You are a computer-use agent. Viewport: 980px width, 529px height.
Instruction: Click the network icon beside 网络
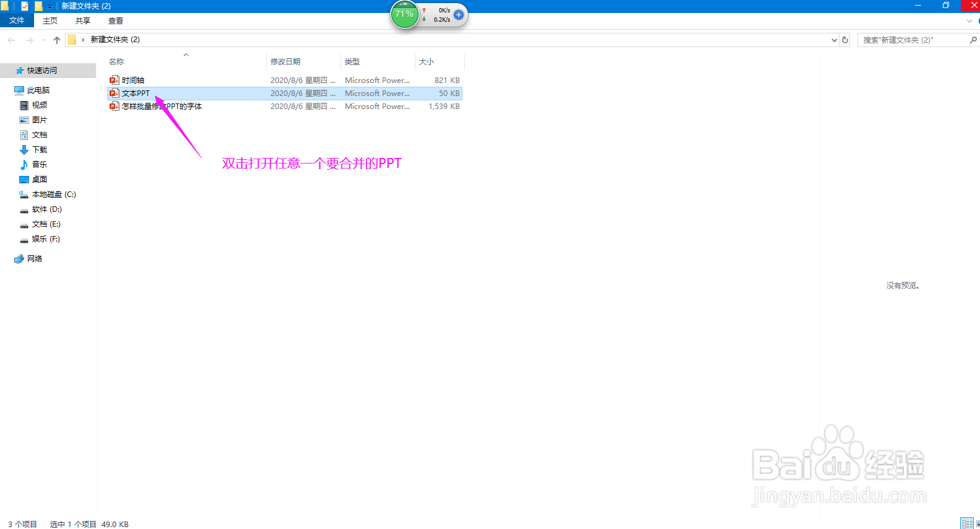click(19, 259)
